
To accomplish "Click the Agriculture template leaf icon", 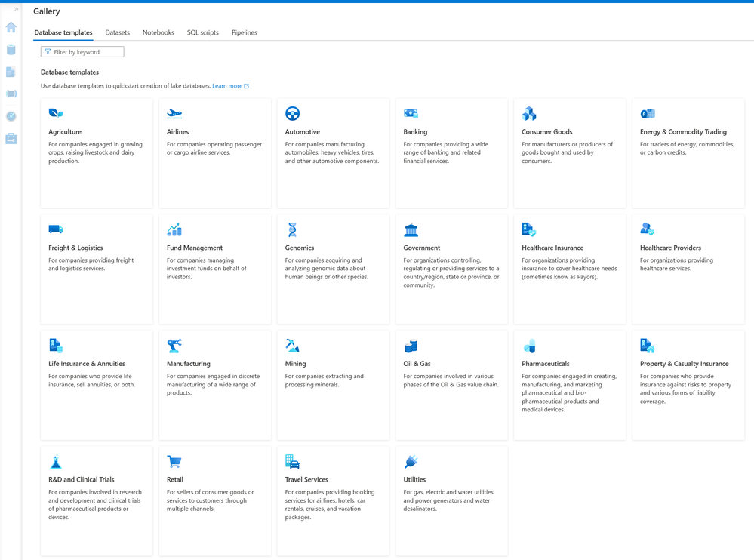I will coord(56,113).
